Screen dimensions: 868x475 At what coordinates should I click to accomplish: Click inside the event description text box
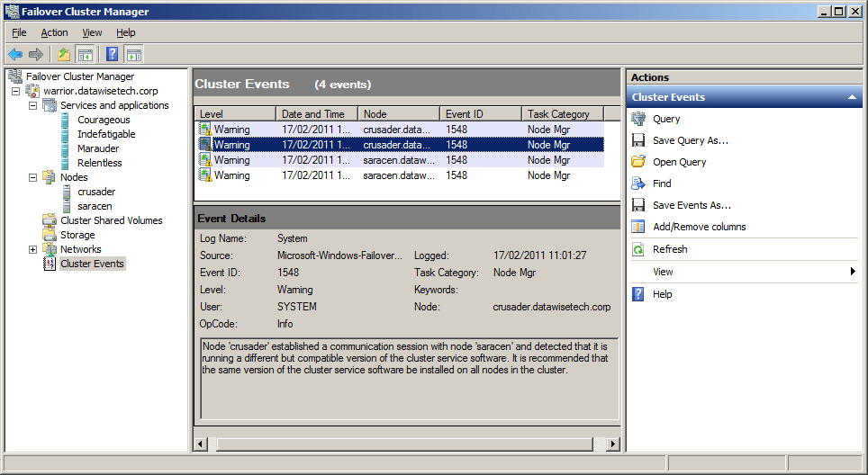(x=410, y=379)
